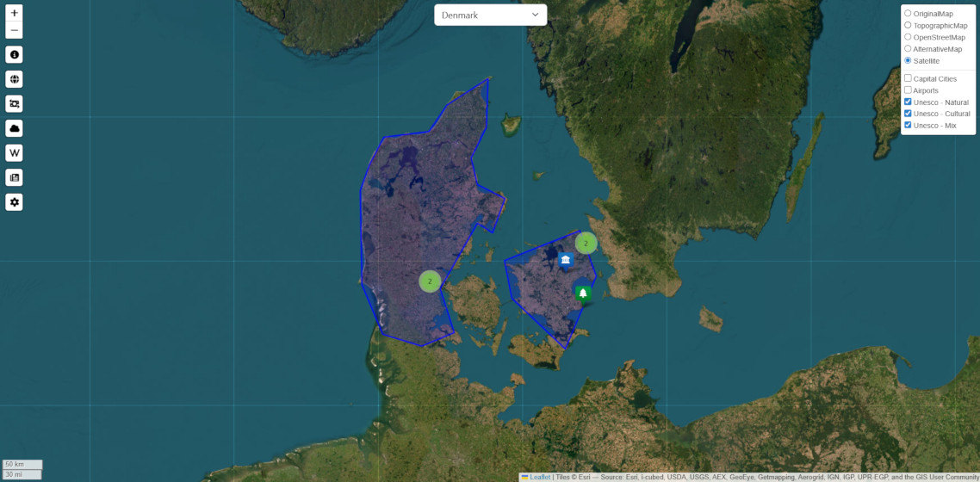This screenshot has width=980, height=482.
Task: Zoom out of the map
Action: 14,31
